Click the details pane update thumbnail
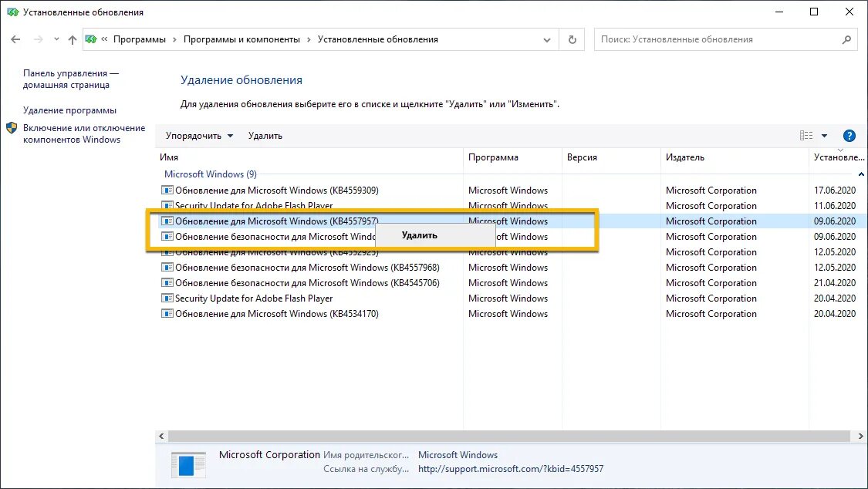Screen dimensions: 868x489 [x=188, y=464]
